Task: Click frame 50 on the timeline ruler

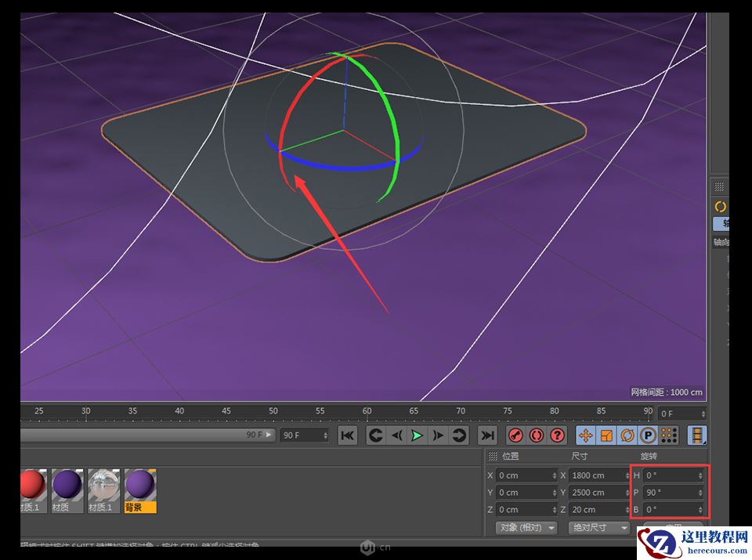Action: [x=273, y=410]
